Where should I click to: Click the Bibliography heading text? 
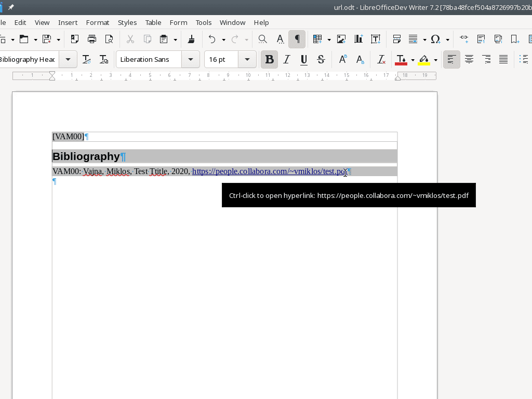pos(86,156)
